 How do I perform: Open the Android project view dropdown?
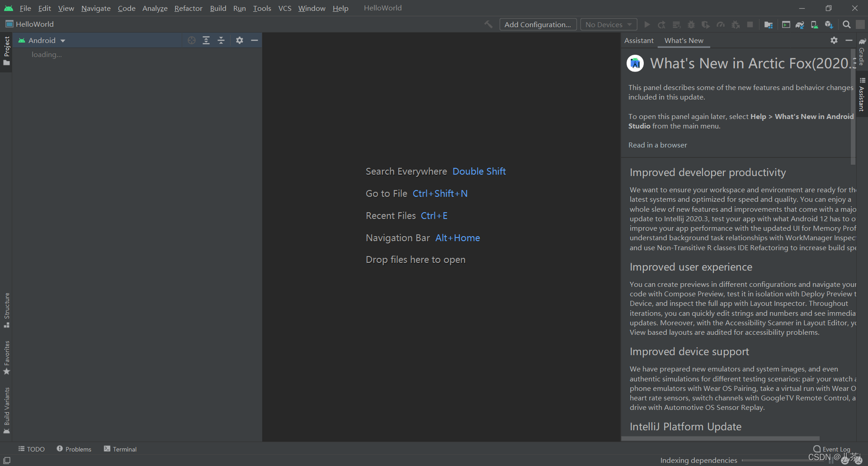click(42, 40)
